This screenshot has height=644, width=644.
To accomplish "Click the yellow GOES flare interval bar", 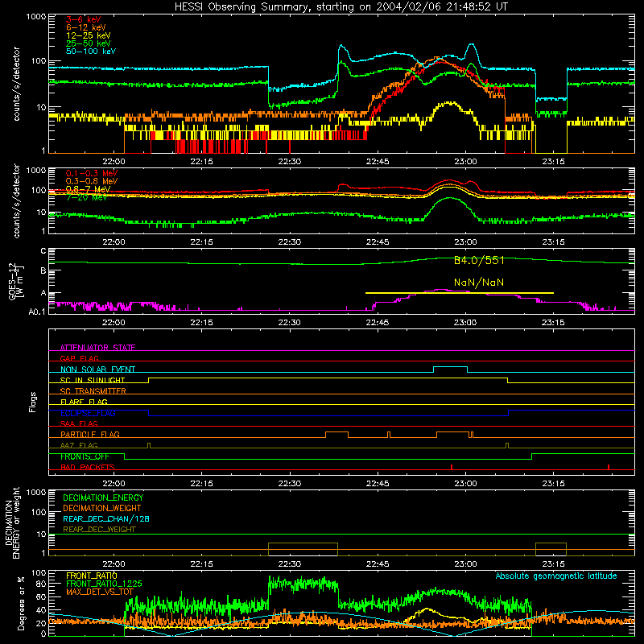I will click(459, 293).
